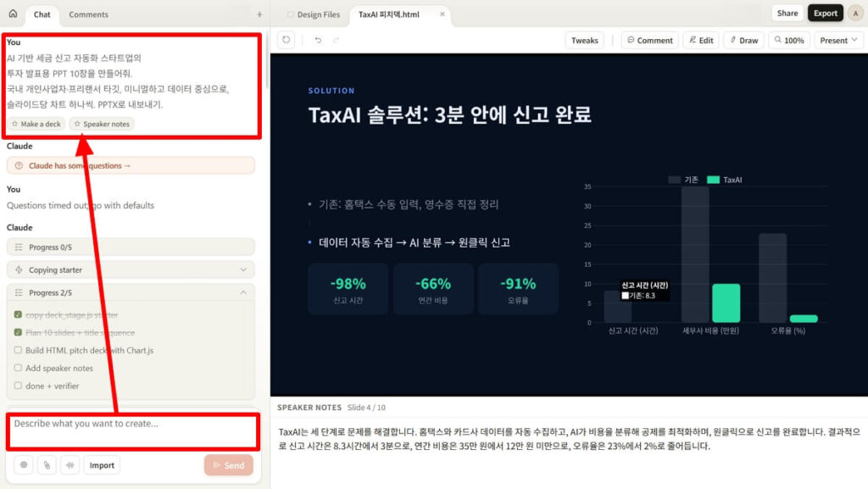This screenshot has width=868, height=489.
Task: Switch to the Comments tab
Action: pyautogui.click(x=88, y=14)
